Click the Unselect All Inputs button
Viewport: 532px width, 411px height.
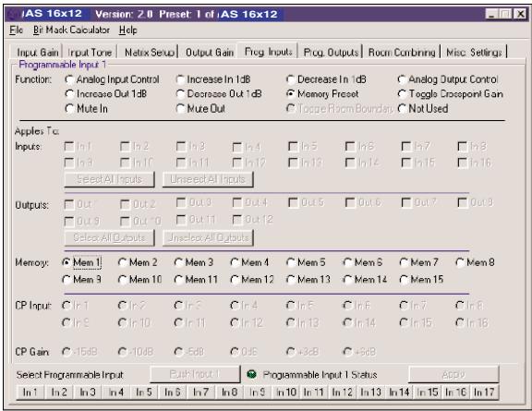(x=208, y=179)
